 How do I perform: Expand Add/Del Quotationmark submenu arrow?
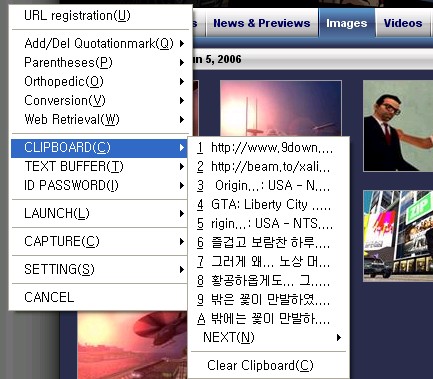(182, 43)
